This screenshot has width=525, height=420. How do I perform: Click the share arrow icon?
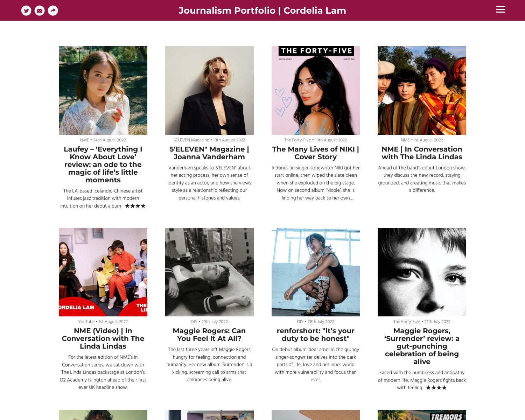click(x=53, y=10)
